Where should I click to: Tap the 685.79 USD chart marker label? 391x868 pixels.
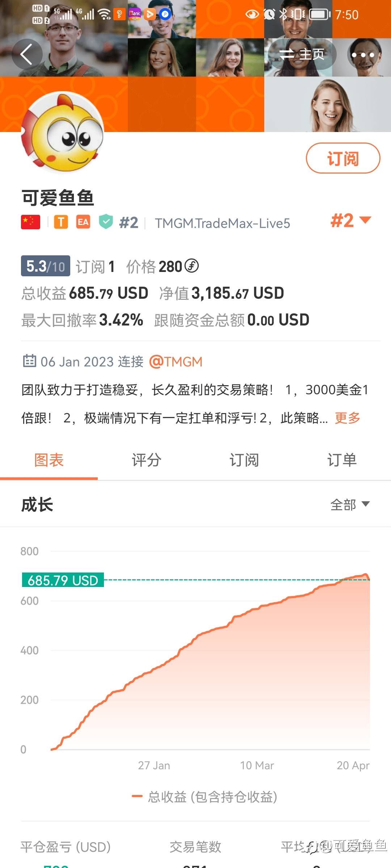tap(63, 580)
